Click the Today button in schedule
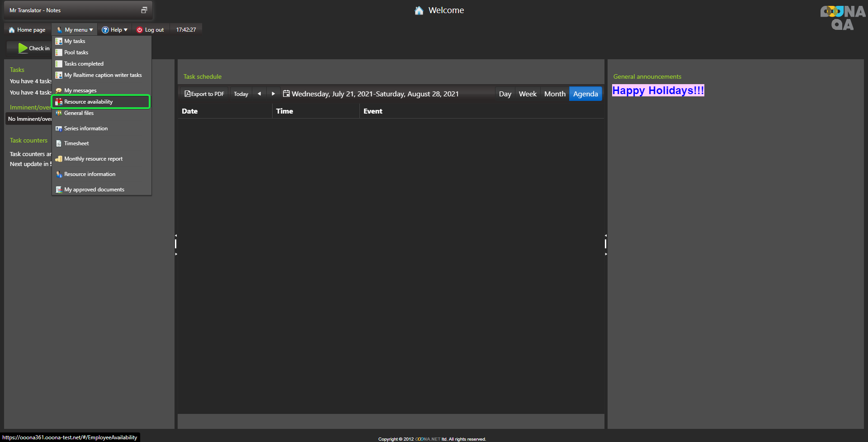This screenshot has height=442, width=868. point(241,94)
